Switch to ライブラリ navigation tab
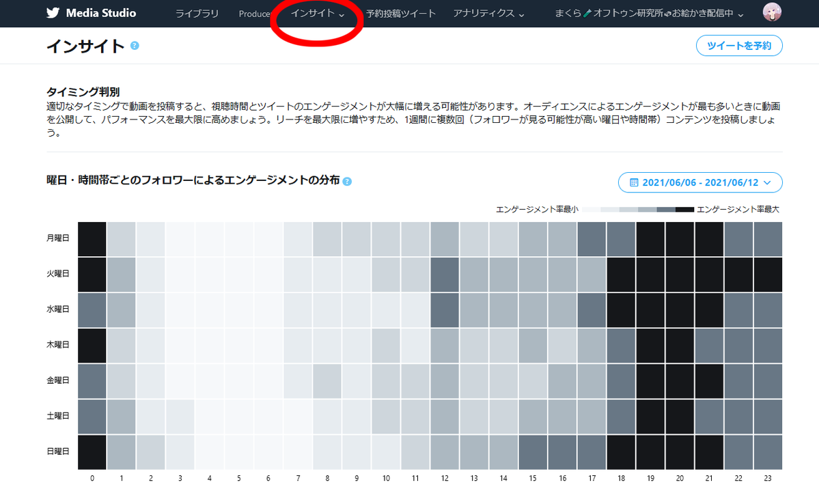 [x=197, y=13]
